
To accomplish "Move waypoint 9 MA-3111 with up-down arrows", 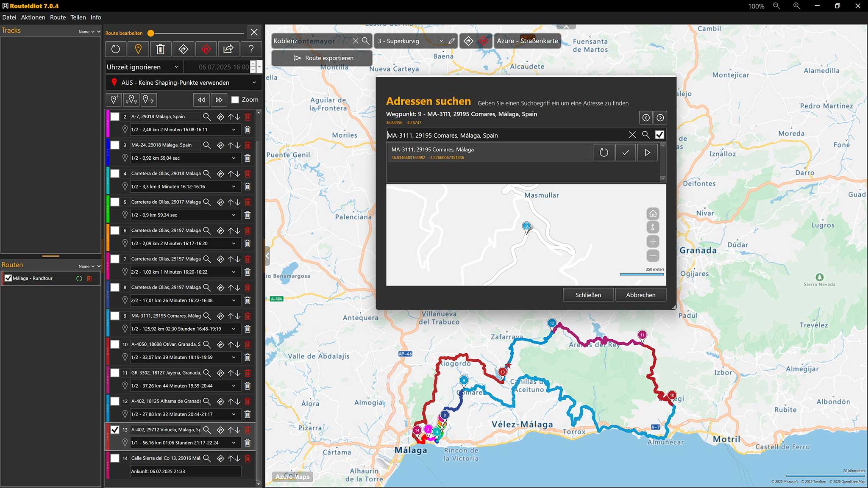I will (x=234, y=316).
